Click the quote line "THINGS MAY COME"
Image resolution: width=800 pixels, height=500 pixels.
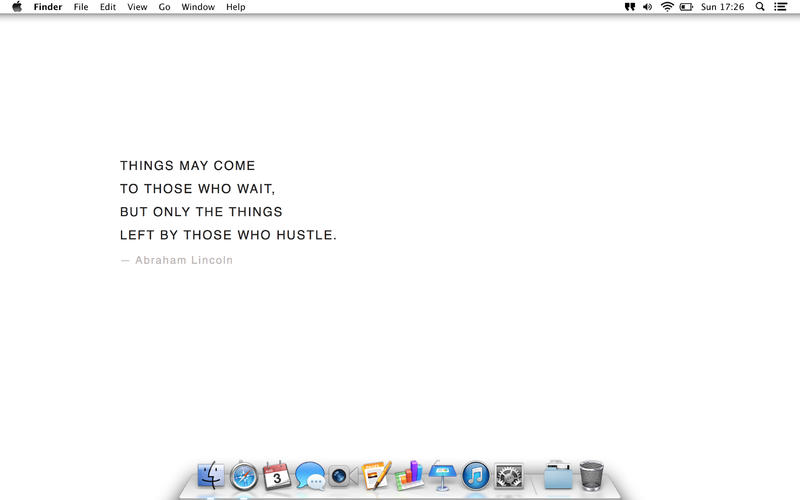188,166
